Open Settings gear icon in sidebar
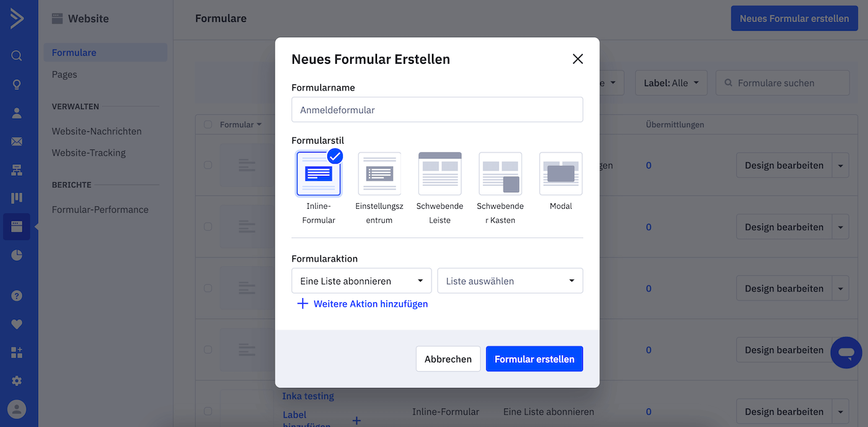This screenshot has width=868, height=427. pos(17,381)
